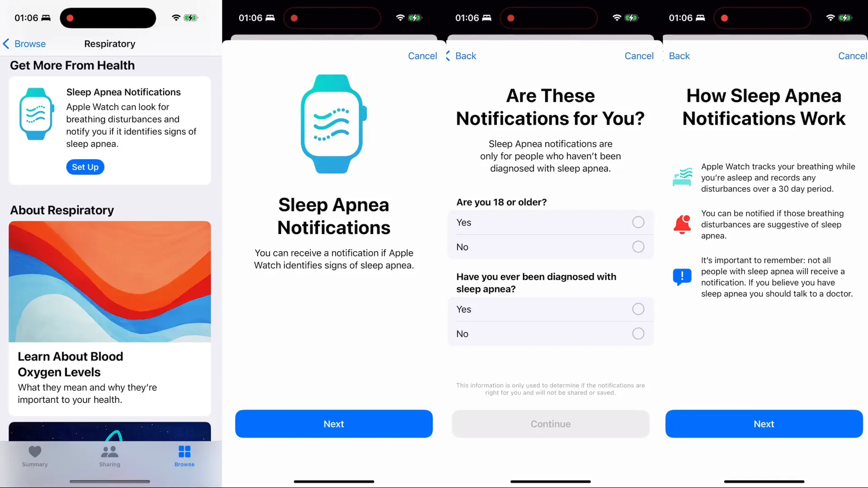Tap Back on Are These Notifications screen

(x=465, y=56)
